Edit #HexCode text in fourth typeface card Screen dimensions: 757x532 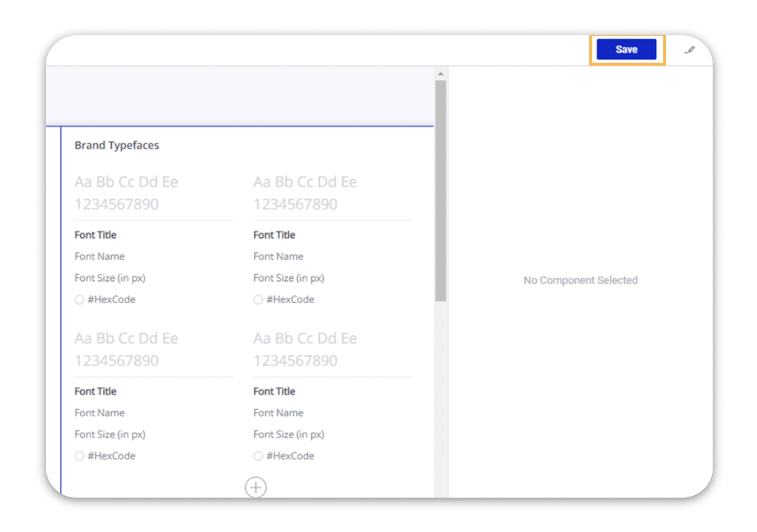pyautogui.click(x=290, y=456)
